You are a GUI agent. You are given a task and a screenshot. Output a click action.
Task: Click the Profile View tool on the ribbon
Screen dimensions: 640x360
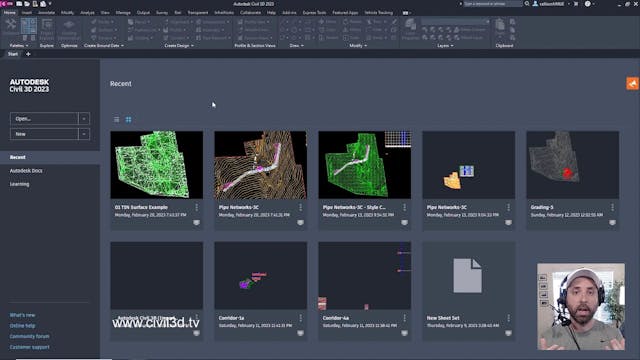click(254, 22)
